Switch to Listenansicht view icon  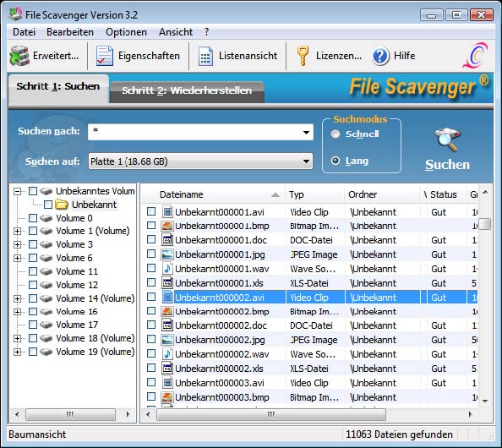pos(205,56)
